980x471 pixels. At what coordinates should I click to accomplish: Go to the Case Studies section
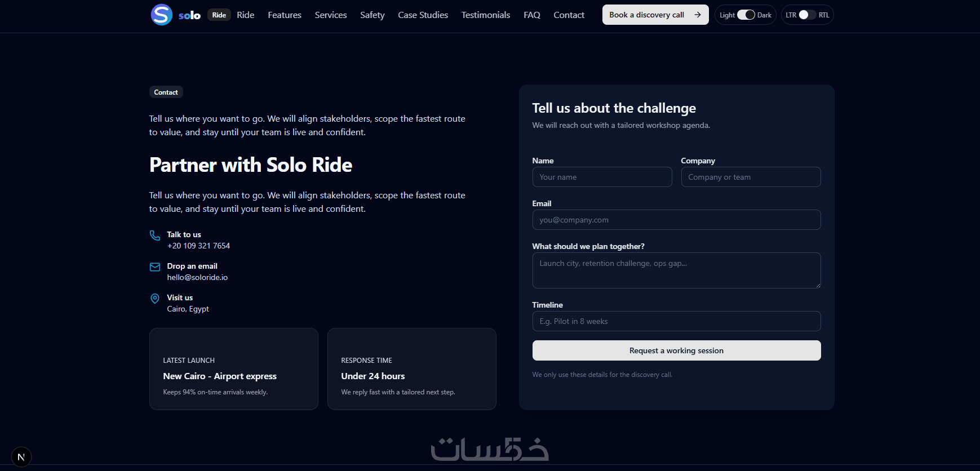coord(423,15)
